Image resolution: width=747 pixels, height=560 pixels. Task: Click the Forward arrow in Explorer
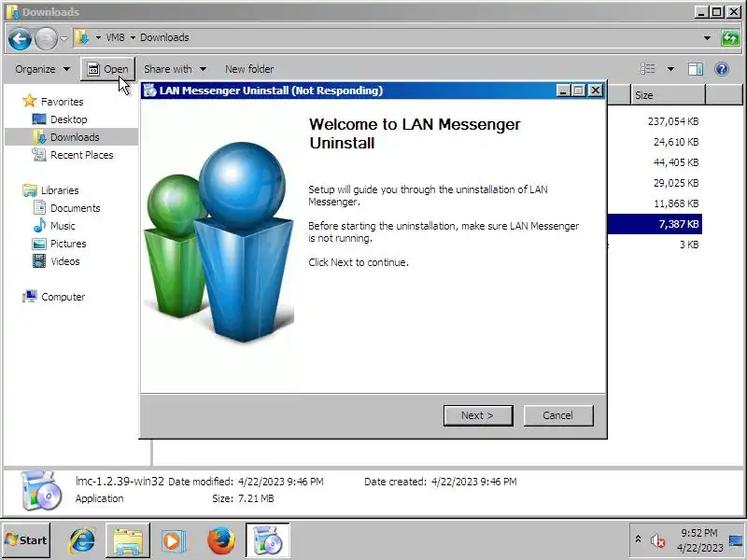46,38
